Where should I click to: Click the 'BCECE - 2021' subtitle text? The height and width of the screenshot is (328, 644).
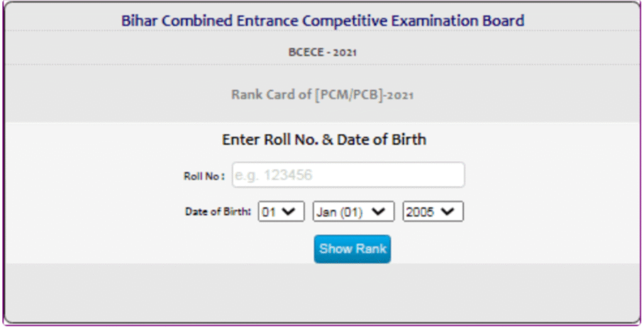click(323, 52)
